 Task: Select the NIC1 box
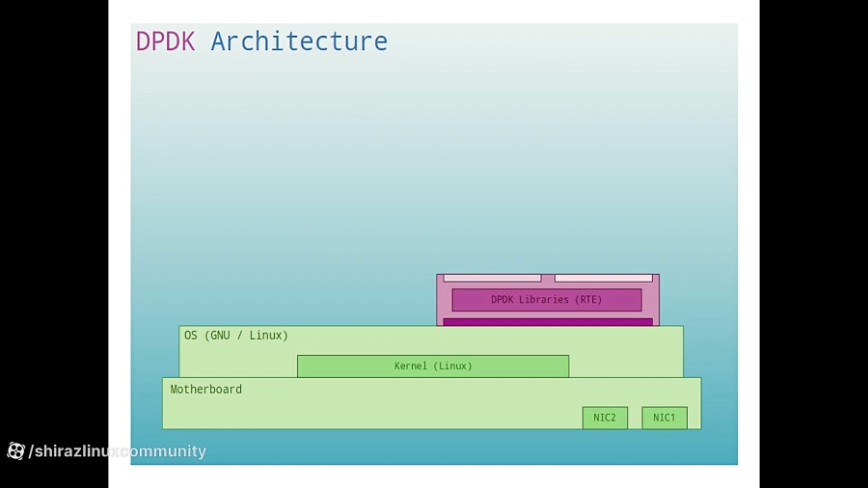[x=665, y=418]
